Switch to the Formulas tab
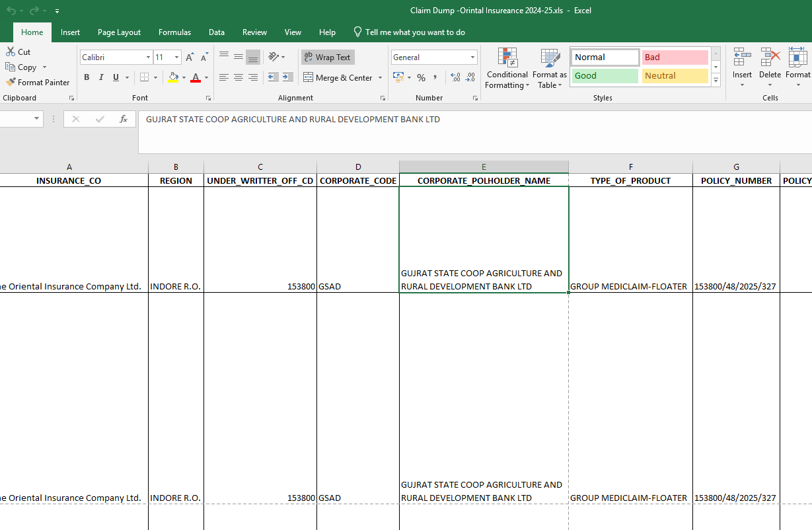 click(175, 32)
